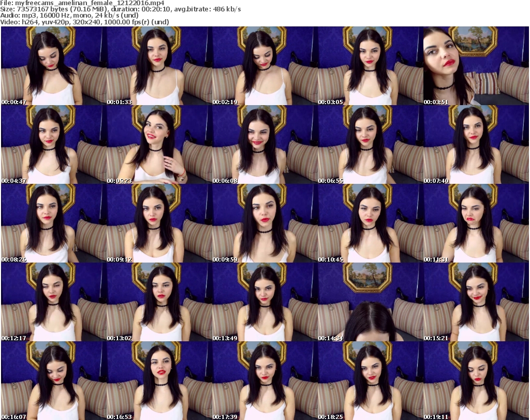Choose the preview frame at 00:18:25
The width and height of the screenshot is (530, 420).
point(370,381)
